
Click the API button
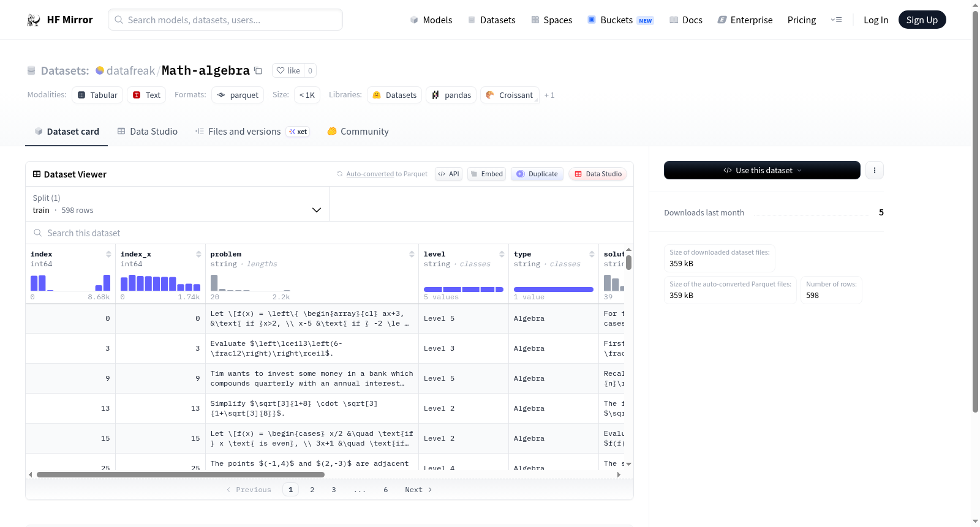[x=448, y=174]
